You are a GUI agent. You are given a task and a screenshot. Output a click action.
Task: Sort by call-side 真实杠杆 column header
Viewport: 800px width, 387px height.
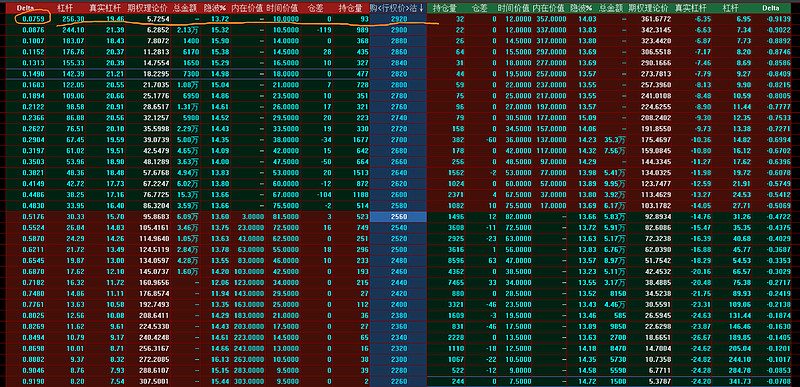click(x=104, y=8)
